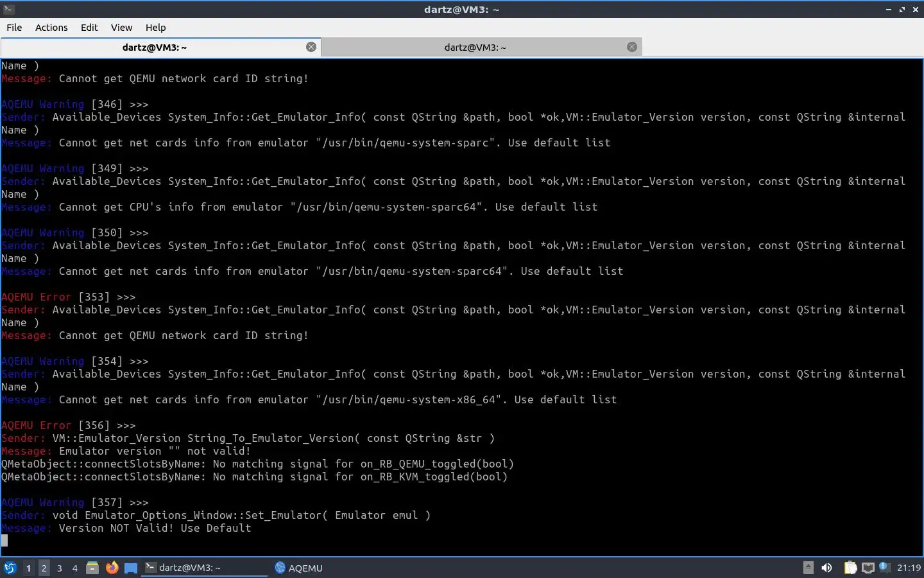Click the terminal cursor on the last line
Screen dimensions: 924x578
[4, 541]
